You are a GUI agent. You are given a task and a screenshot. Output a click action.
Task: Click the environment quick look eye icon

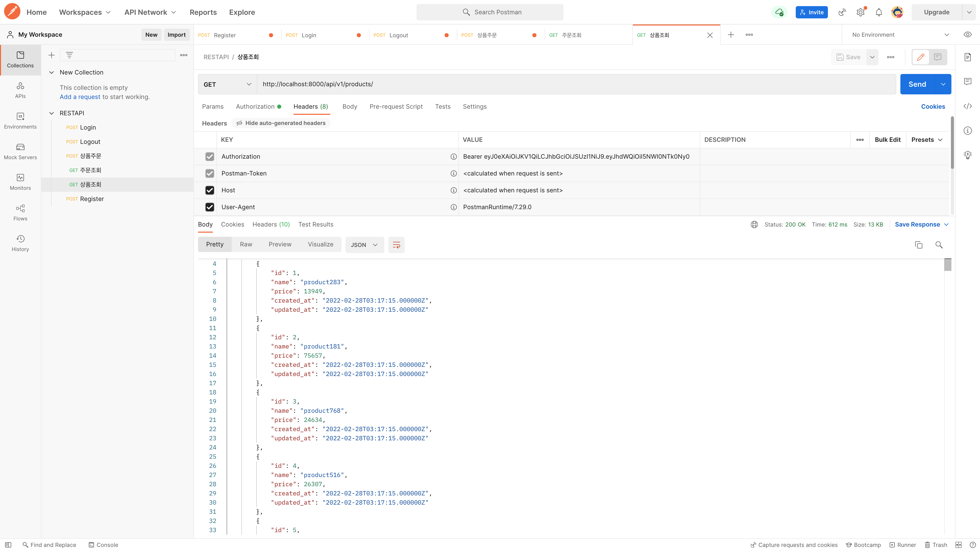[967, 35]
